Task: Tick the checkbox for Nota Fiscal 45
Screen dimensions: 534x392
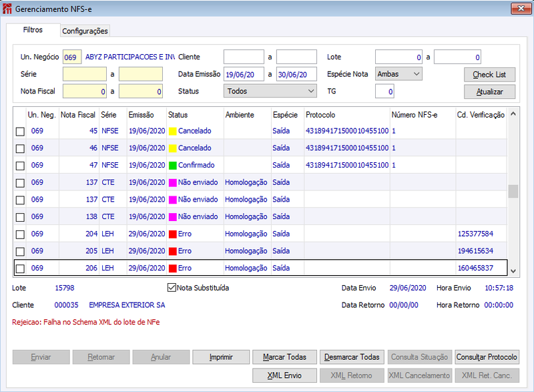Action: [20, 132]
